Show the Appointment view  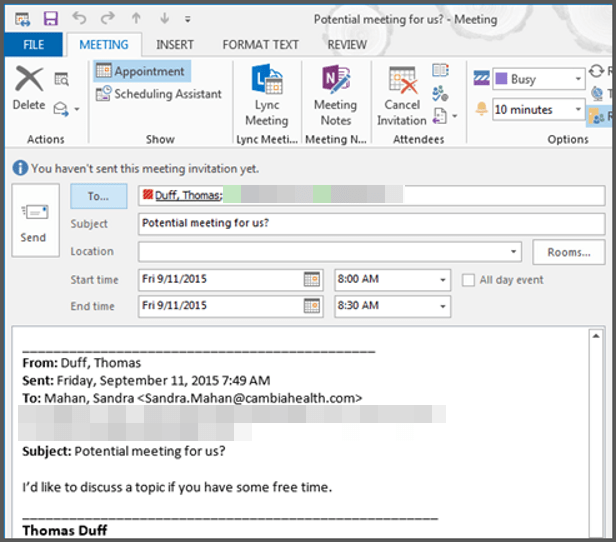(142, 71)
